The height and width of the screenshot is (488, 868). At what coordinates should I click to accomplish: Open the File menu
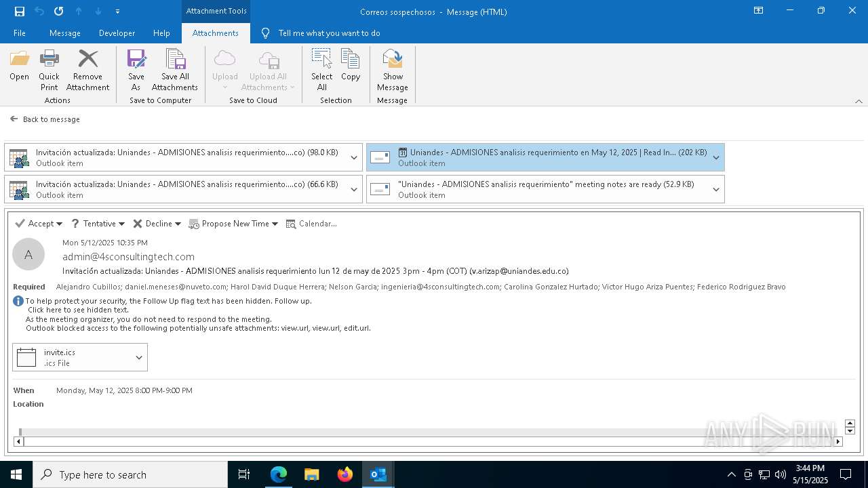(x=20, y=33)
